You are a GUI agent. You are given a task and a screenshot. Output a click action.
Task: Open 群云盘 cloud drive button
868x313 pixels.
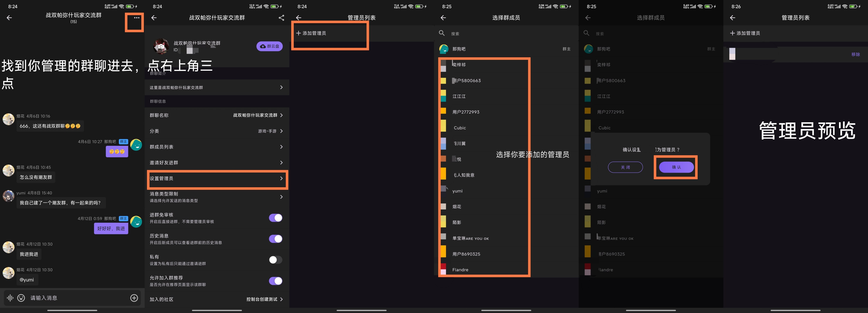pos(270,46)
